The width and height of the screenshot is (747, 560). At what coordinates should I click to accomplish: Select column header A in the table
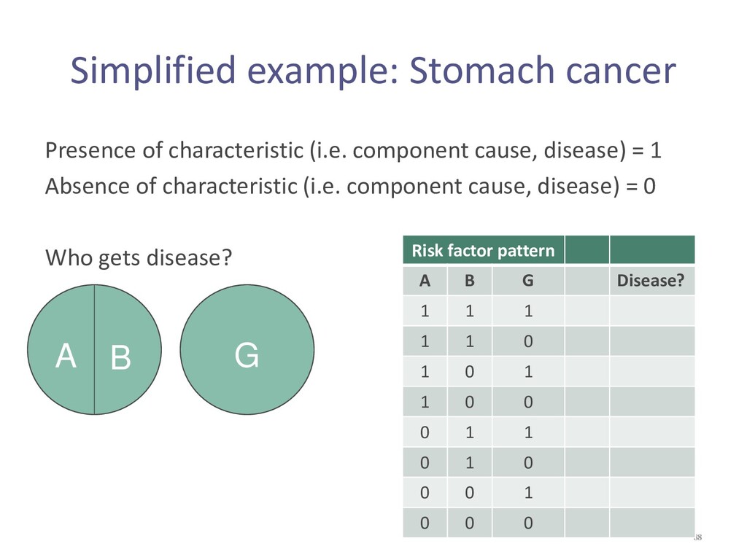[x=425, y=281]
